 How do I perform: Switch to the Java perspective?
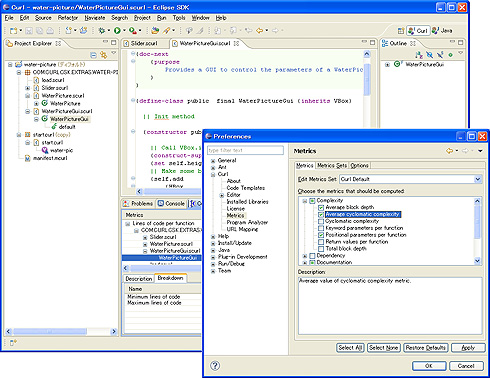pos(442,31)
